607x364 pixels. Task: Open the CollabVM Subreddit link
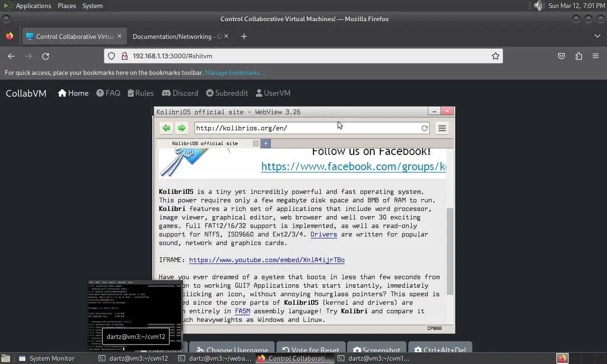tap(227, 93)
